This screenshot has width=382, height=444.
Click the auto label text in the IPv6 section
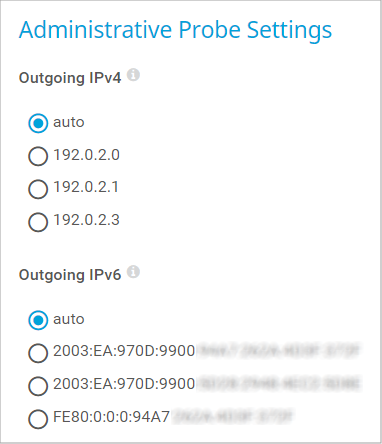[x=69, y=319]
